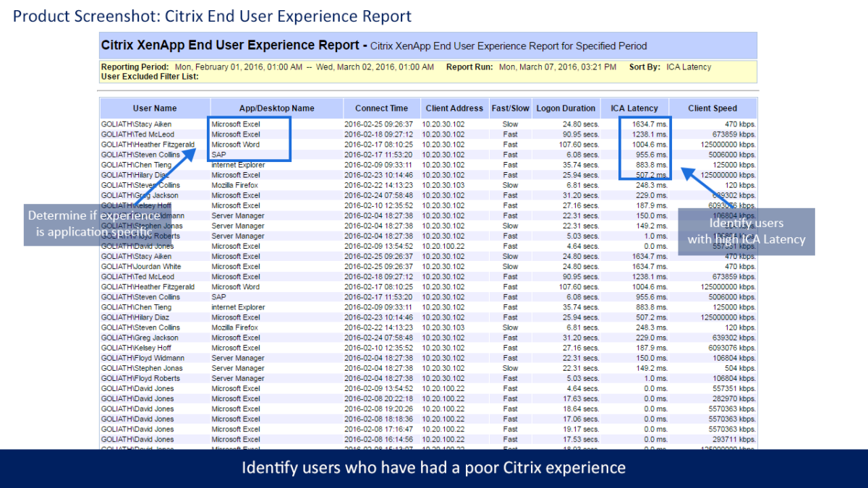Click the Logon Duration column header

point(566,108)
